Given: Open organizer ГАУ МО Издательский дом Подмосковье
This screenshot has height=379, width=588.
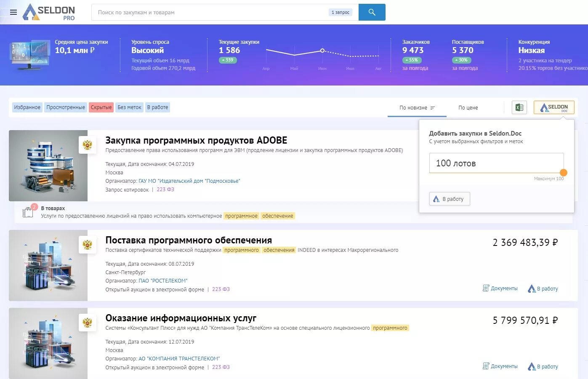Looking at the screenshot, I should pyautogui.click(x=189, y=181).
